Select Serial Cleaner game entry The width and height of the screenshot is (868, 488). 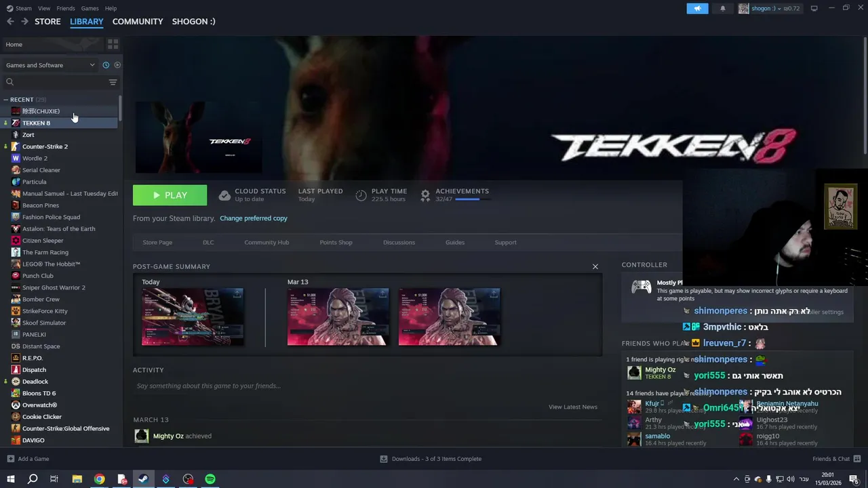pos(60,170)
